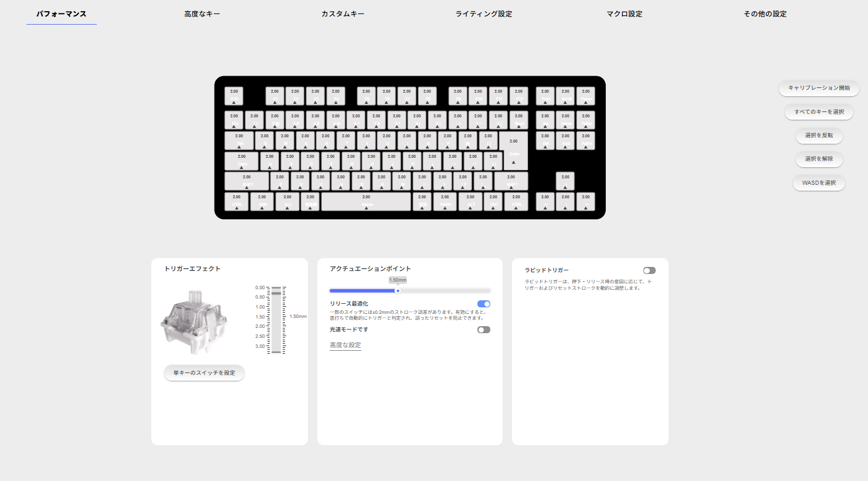Select the F12 key on the keyboard diagram
The height and width of the screenshot is (481, 868).
coord(518,95)
